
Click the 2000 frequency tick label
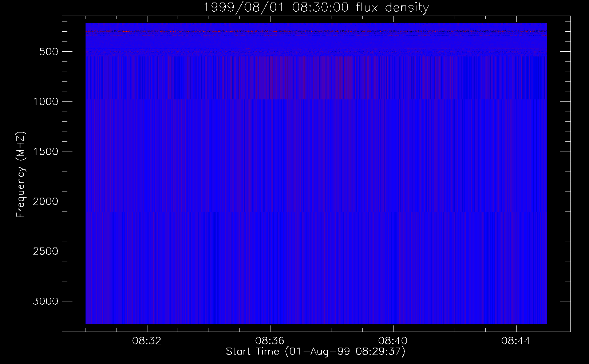click(46, 201)
